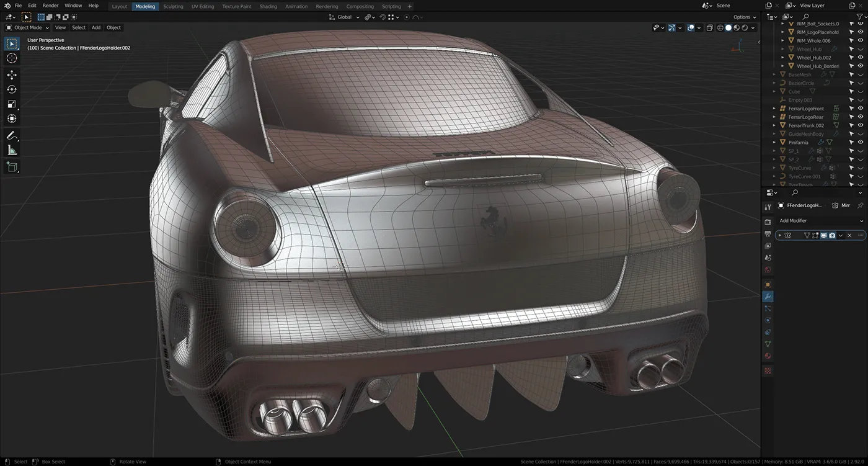Toggle visibility of the Pinifarnia object
868x466 pixels.
pos(860,142)
